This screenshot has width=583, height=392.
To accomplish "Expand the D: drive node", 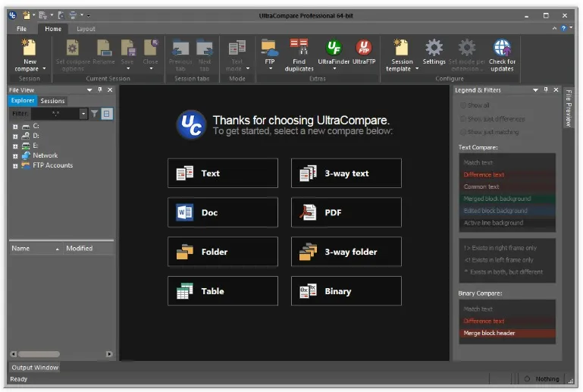I will (15, 136).
